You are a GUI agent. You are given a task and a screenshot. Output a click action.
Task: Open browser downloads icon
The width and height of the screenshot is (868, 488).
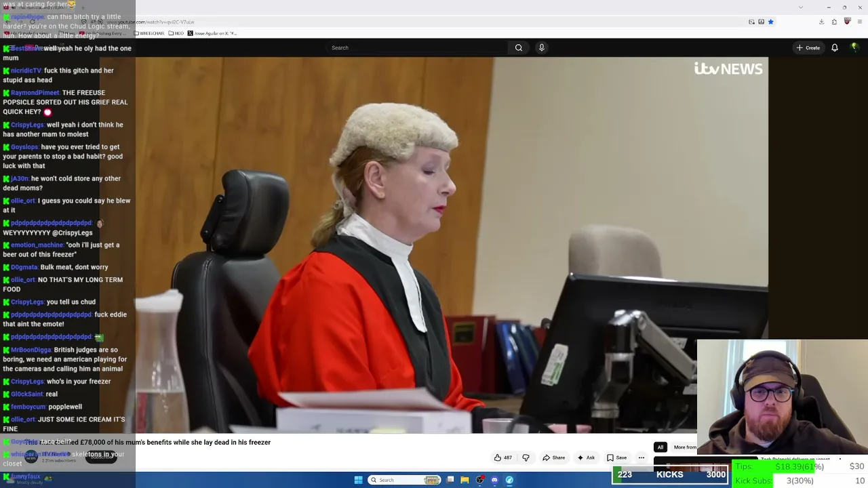tap(821, 22)
